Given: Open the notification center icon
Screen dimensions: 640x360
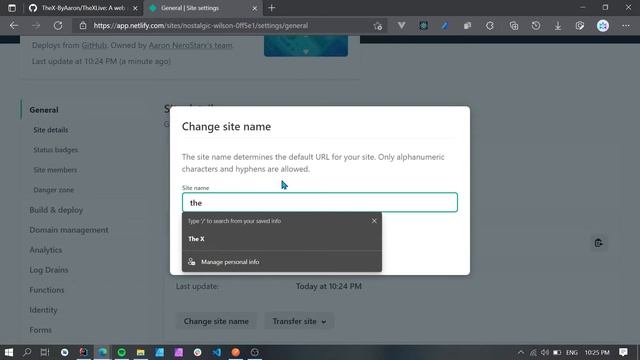Looking at the screenshot, I should 623,352.
